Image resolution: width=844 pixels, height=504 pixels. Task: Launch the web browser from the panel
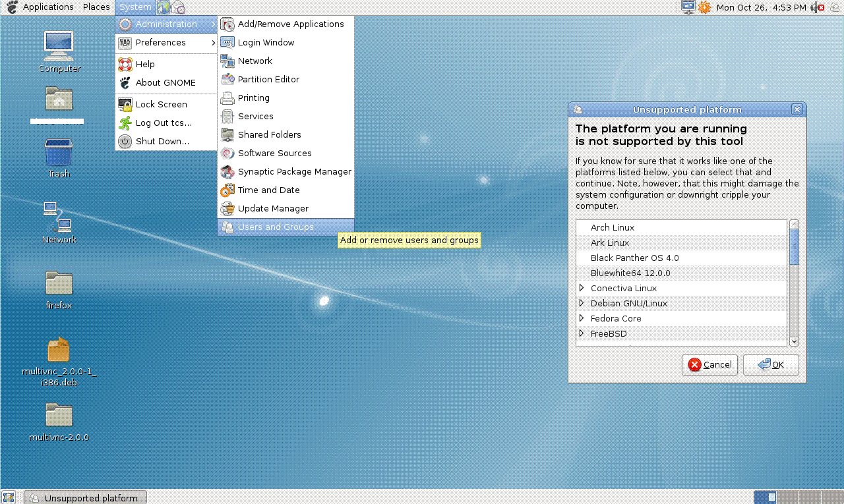coord(164,7)
